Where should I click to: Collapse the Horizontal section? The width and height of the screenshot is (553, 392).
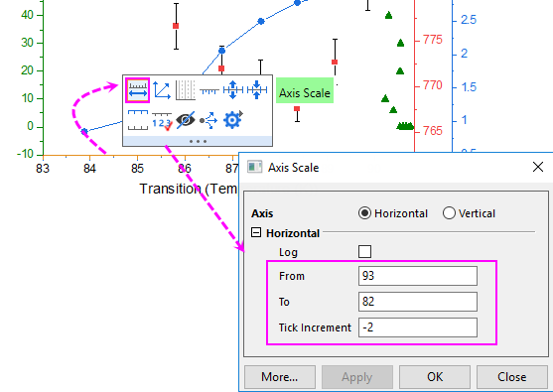pyautogui.click(x=256, y=232)
